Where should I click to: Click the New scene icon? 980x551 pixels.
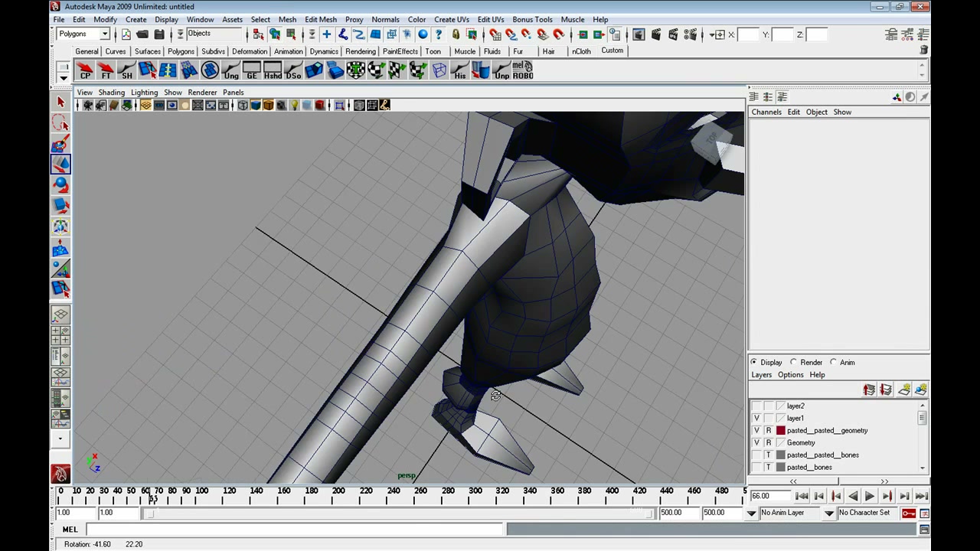126,34
